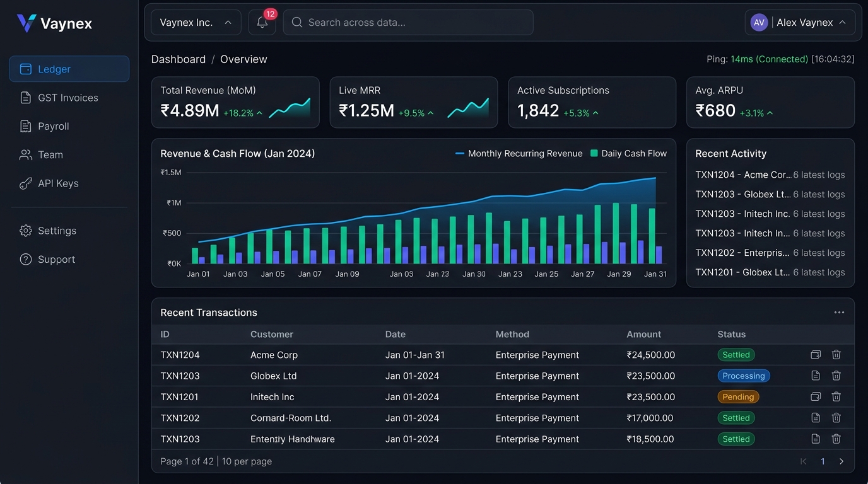Delete the Ententry Handhware row using trash icon
The image size is (868, 484).
point(836,439)
